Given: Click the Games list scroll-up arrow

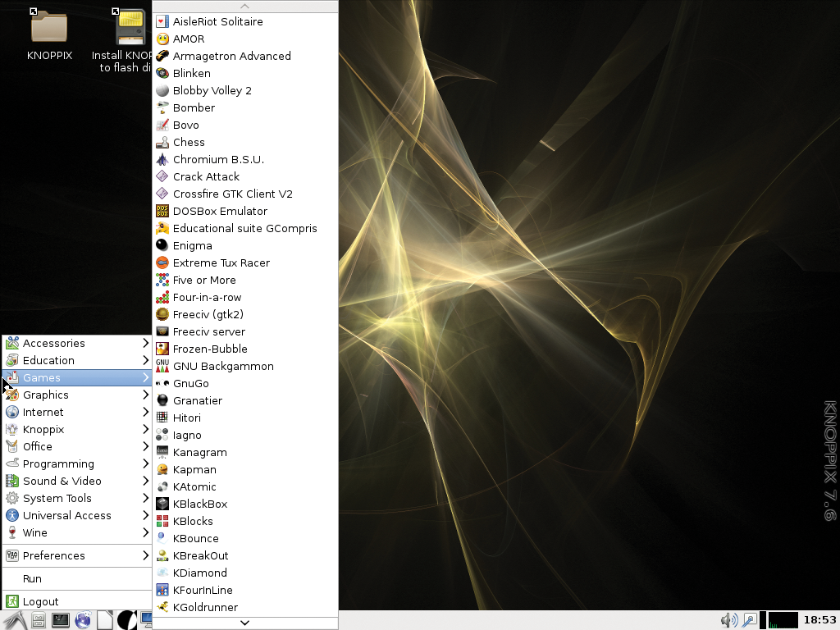Looking at the screenshot, I should click(245, 7).
